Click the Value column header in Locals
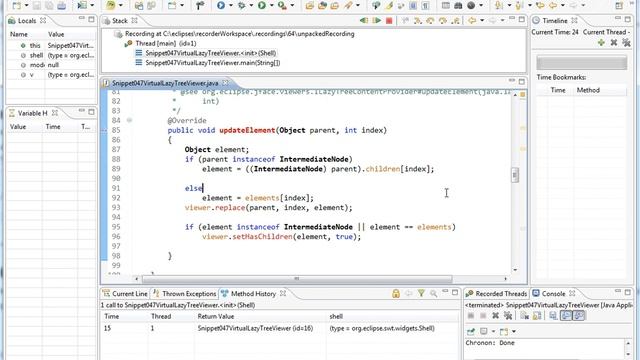 [70, 34]
